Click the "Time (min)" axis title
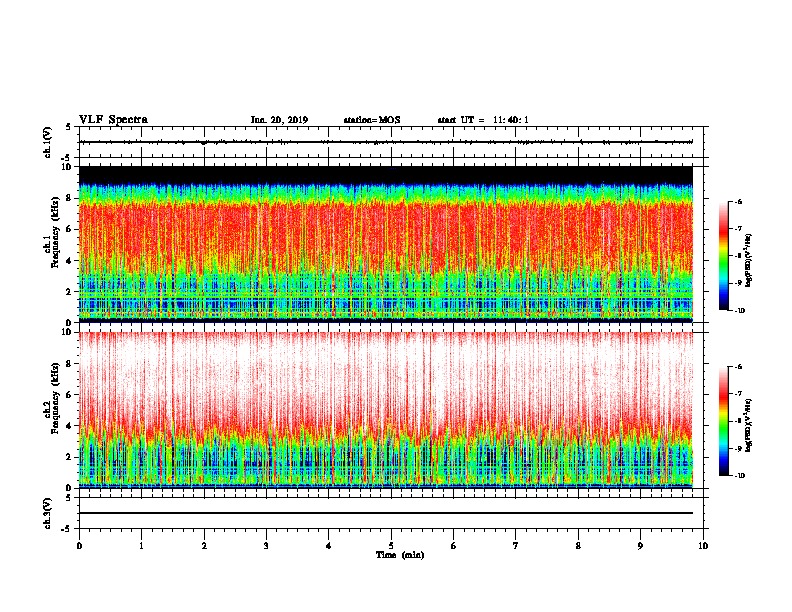The image size is (792, 612). 400,555
